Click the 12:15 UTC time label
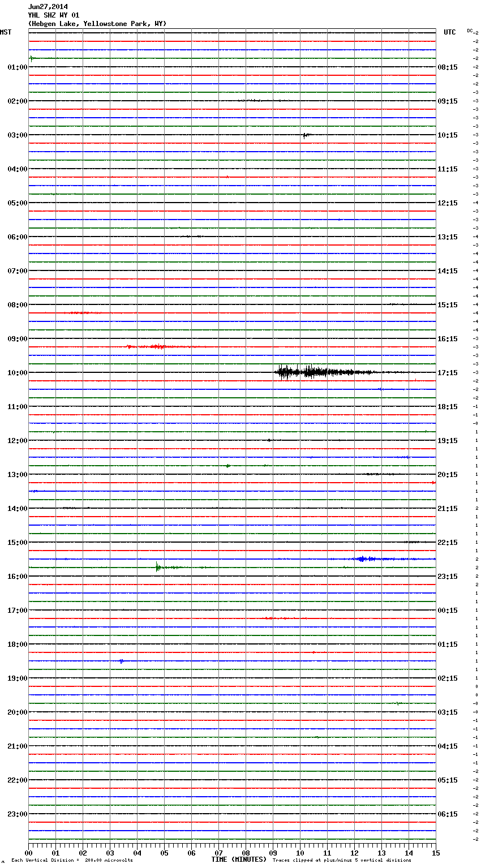The width and height of the screenshot is (481, 868). pos(448,203)
